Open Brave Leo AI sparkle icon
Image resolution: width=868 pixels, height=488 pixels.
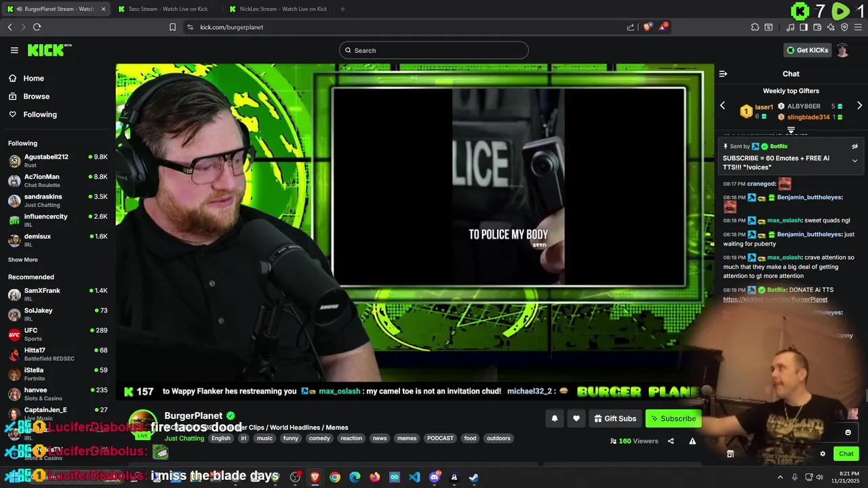(x=831, y=27)
